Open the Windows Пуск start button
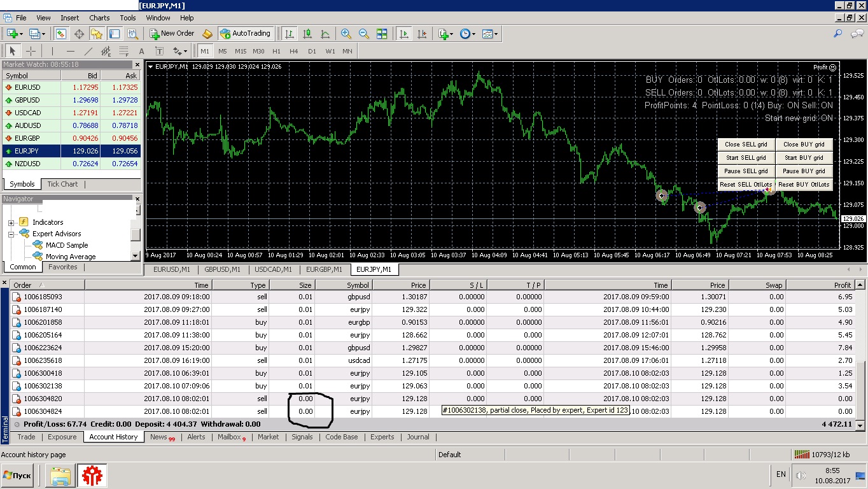This screenshot has width=868, height=489. point(18,476)
